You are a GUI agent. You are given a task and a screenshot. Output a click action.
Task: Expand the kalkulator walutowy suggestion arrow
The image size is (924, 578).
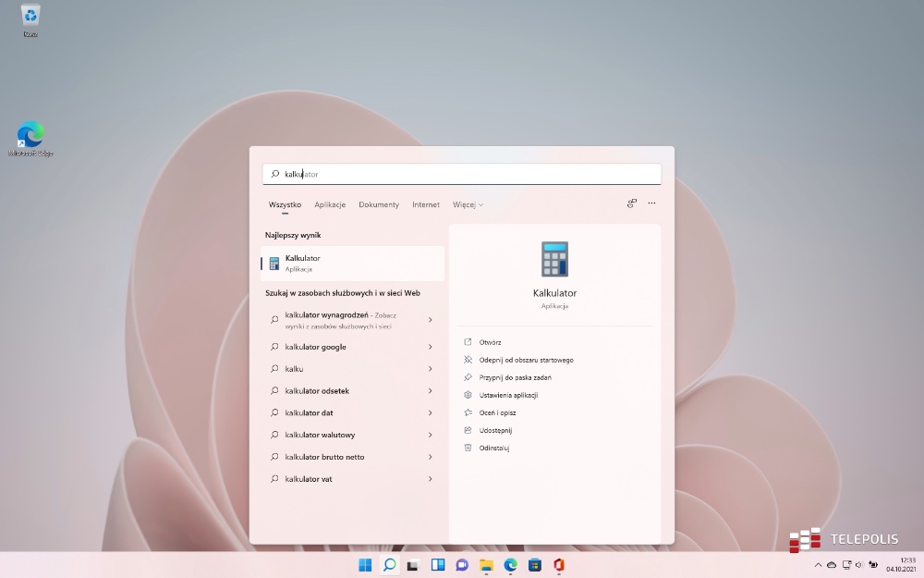click(431, 435)
